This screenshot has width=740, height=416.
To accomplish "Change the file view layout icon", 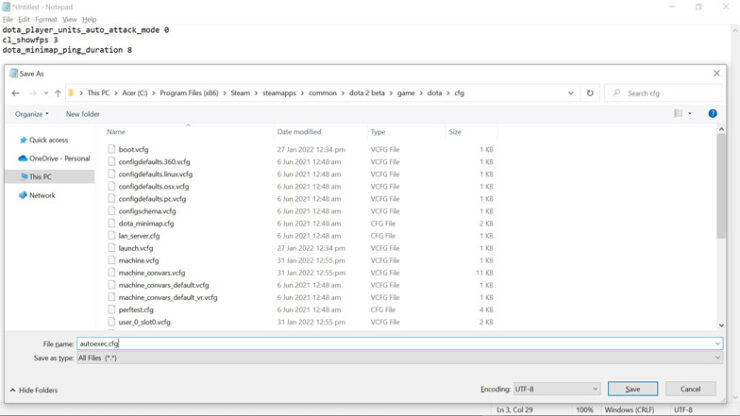I will [679, 114].
